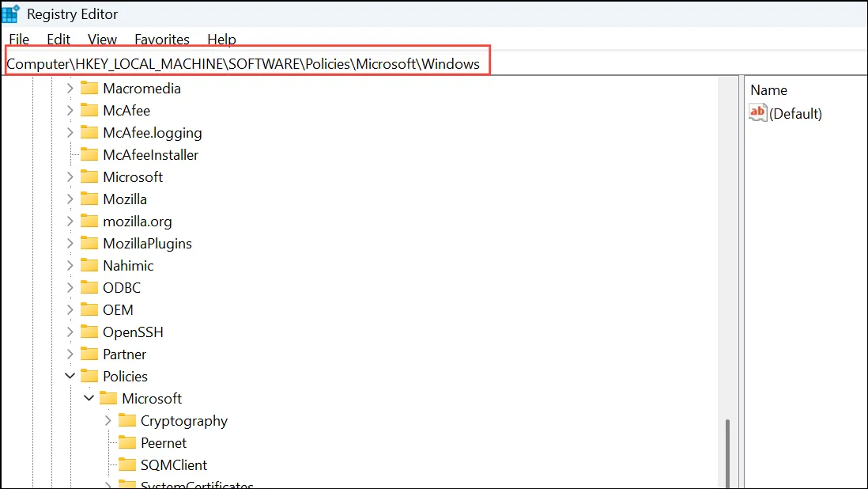Select the Nahimic folder icon

click(89, 265)
